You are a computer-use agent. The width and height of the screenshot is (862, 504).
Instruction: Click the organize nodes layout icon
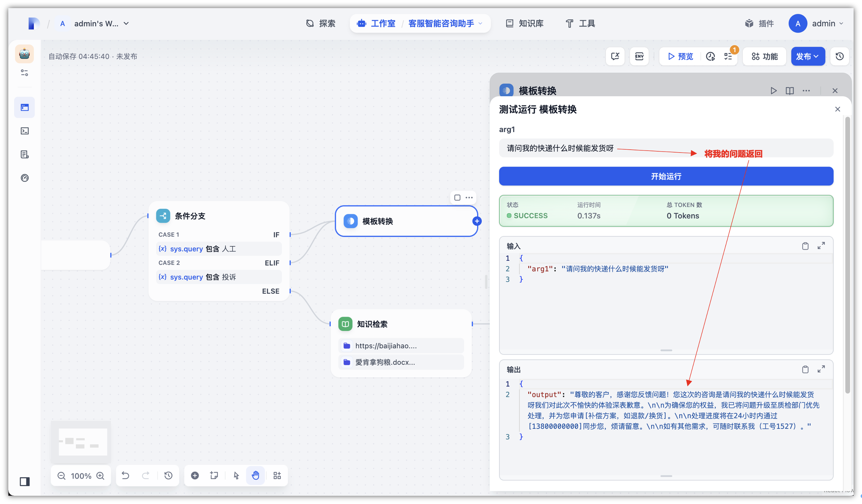point(277,475)
